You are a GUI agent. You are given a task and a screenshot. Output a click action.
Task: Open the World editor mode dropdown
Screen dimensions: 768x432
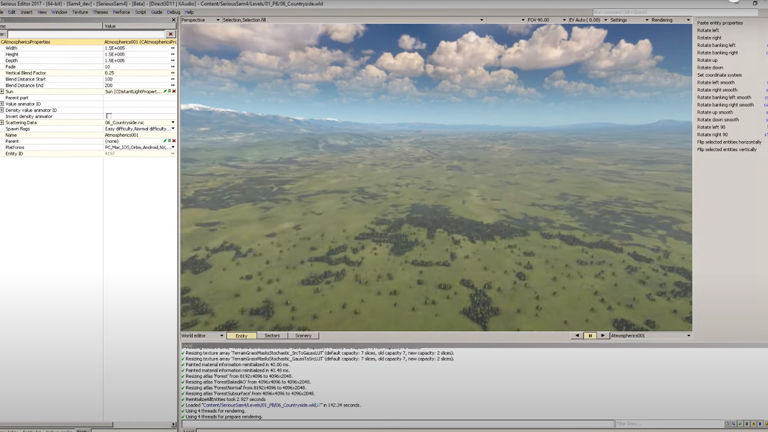point(202,336)
